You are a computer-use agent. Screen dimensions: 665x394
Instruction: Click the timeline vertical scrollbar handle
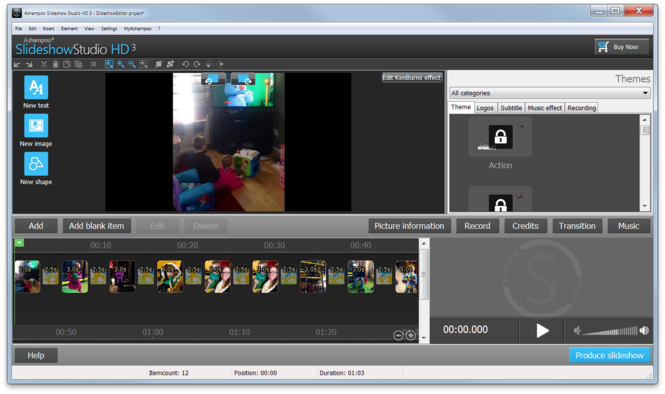(x=423, y=274)
